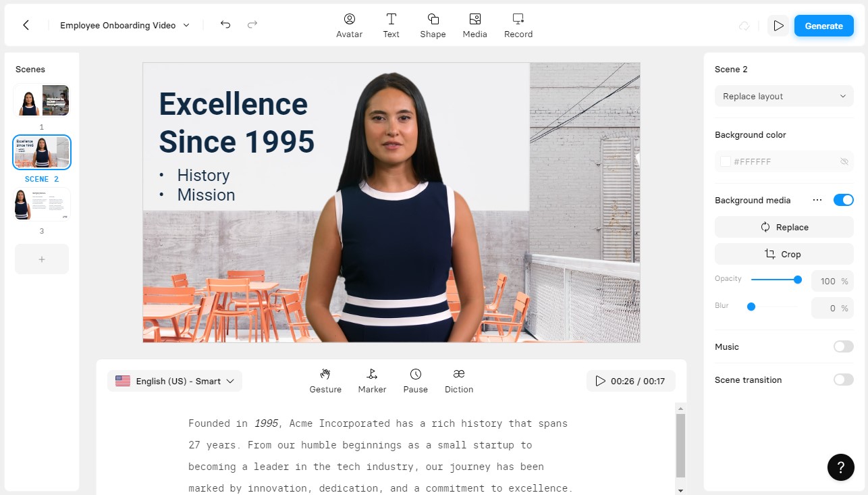Open the Media tool
The height and width of the screenshot is (495, 868).
point(474,26)
